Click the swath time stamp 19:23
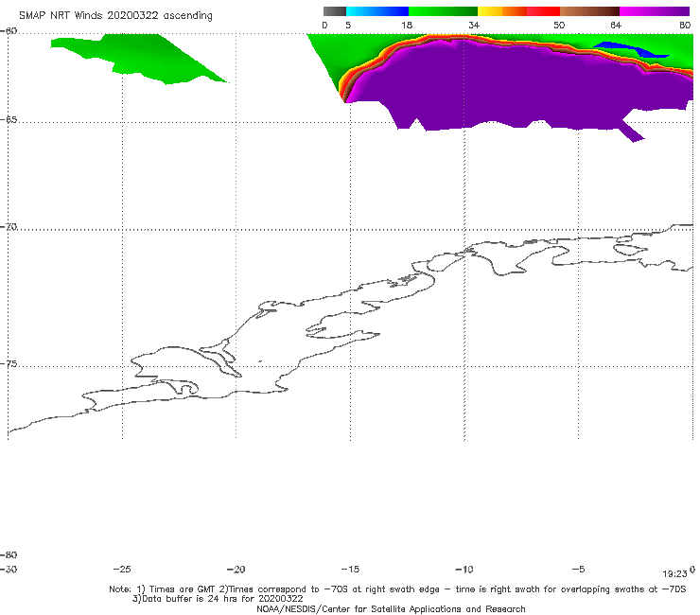This screenshot has height=615, width=700. pos(674,574)
